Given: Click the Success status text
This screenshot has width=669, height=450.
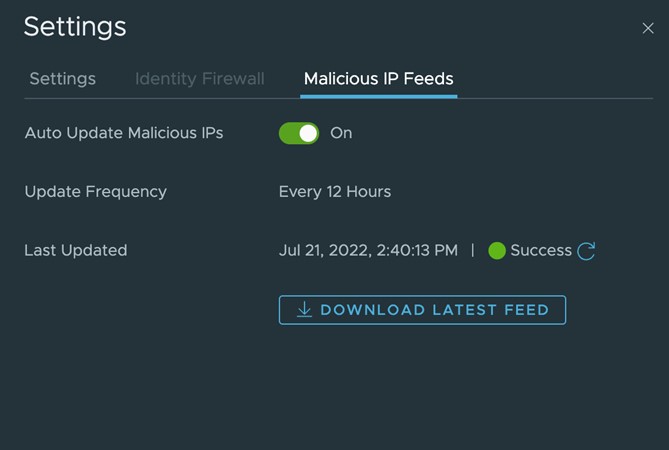Looking at the screenshot, I should 540,251.
